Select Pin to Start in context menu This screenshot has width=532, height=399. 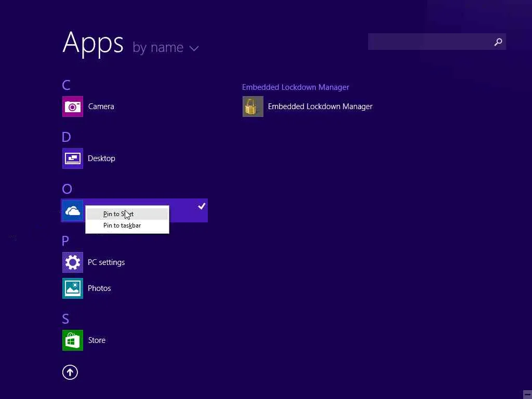(x=127, y=214)
